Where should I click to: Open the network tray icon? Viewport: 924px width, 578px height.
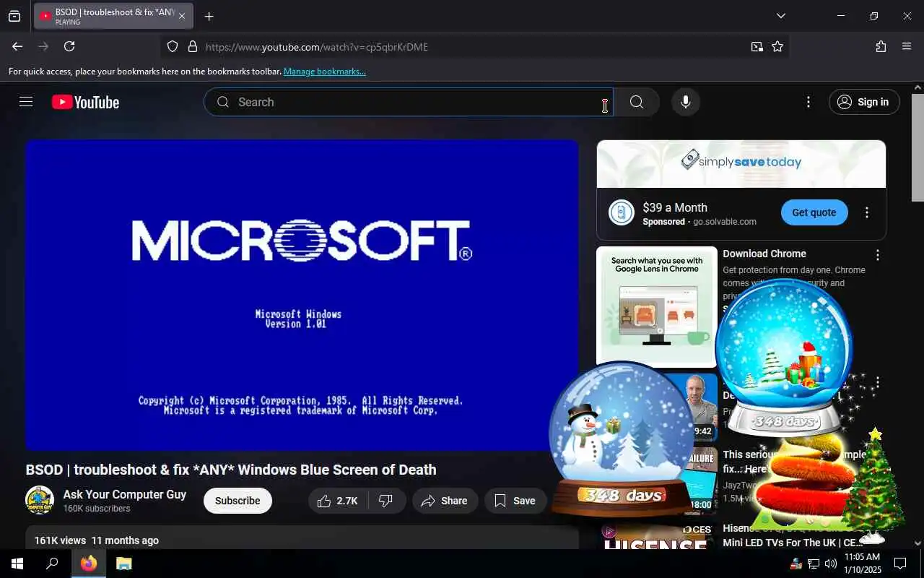pos(813,564)
